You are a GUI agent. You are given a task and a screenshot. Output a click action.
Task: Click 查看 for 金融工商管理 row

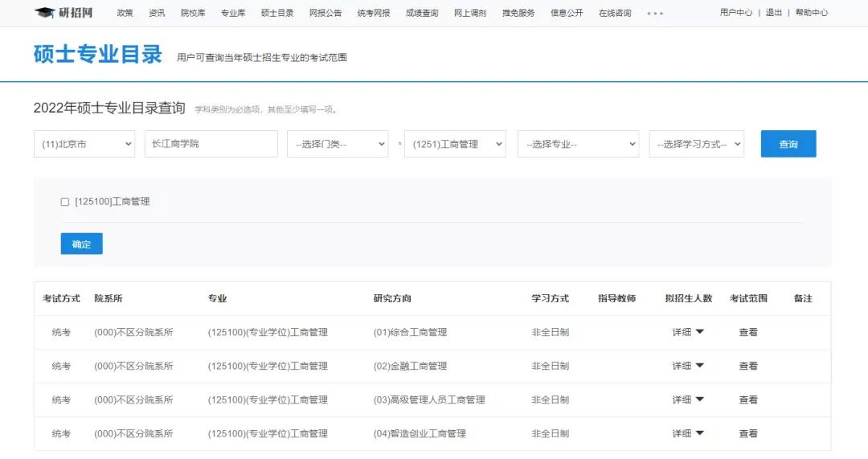click(x=748, y=366)
